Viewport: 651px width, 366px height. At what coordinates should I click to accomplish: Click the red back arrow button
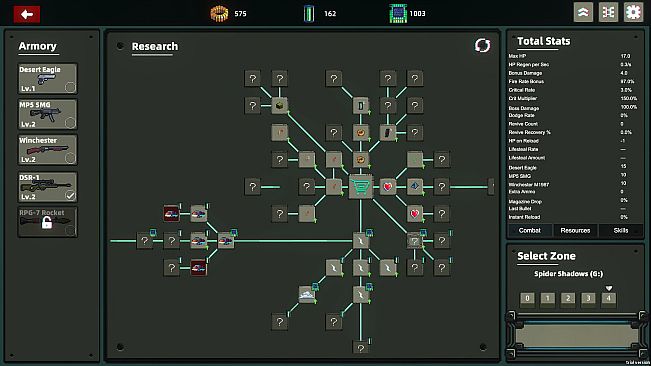point(27,15)
